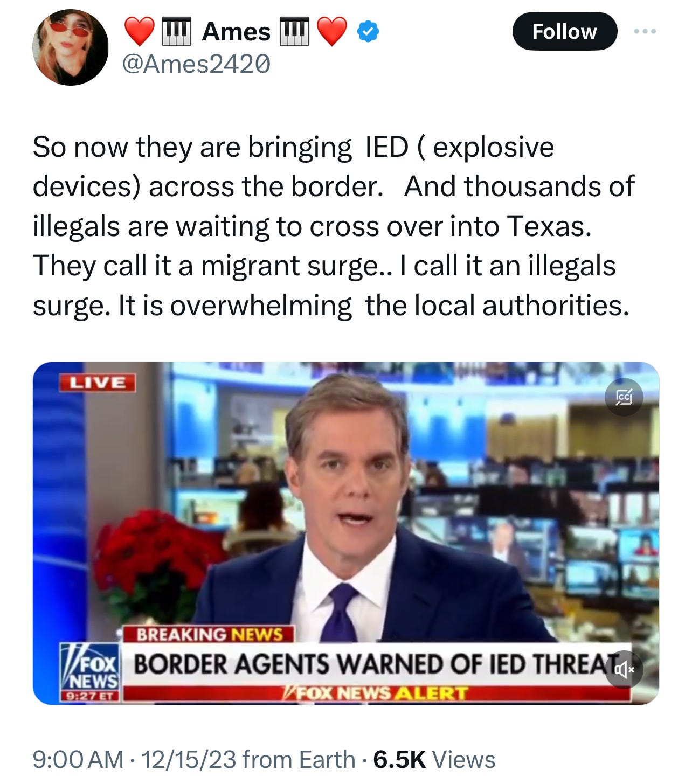The width and height of the screenshot is (692, 784).
Task: Click the piano keys emoji right of Ames
Action: 294,31
